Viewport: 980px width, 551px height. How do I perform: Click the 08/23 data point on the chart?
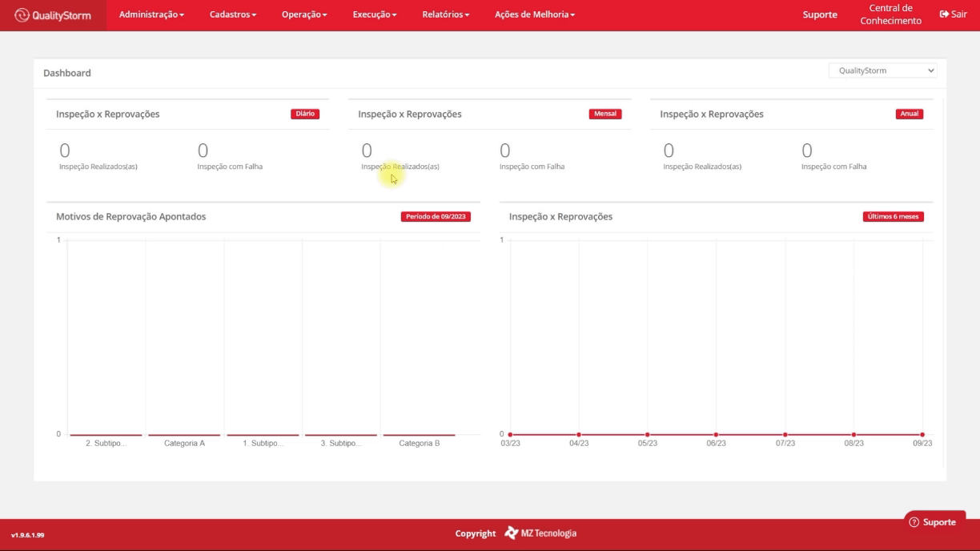(x=854, y=435)
